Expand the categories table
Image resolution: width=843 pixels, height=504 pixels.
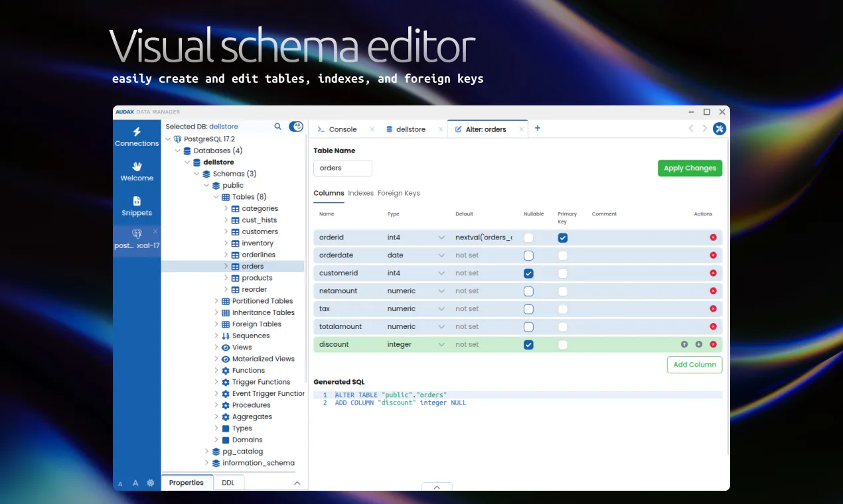click(x=226, y=209)
